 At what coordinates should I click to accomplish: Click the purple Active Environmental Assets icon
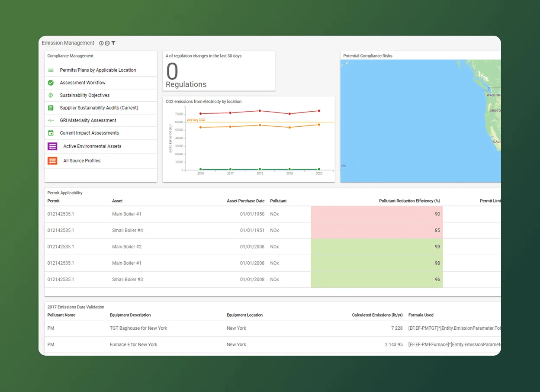click(x=51, y=146)
